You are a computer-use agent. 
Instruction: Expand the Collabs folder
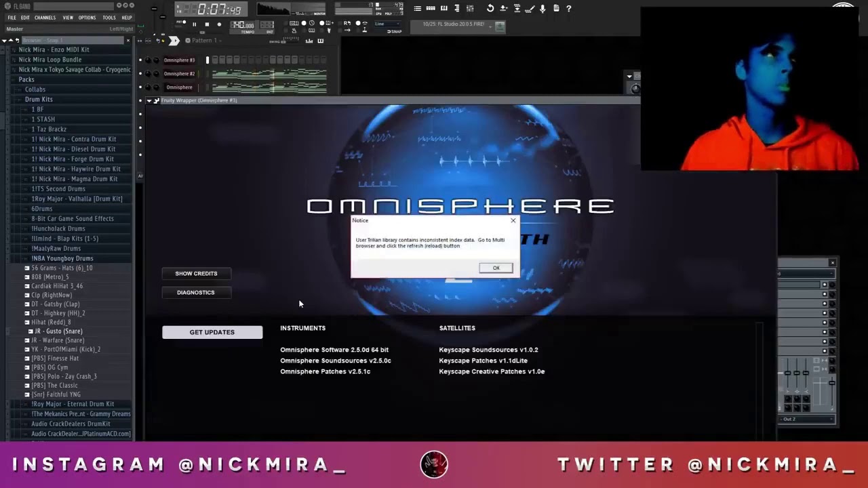pyautogui.click(x=35, y=89)
